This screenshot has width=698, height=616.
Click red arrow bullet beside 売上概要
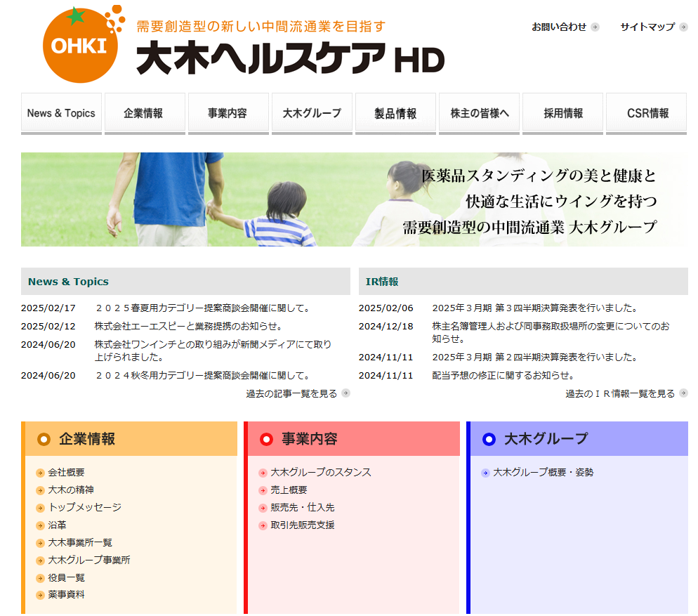[263, 490]
